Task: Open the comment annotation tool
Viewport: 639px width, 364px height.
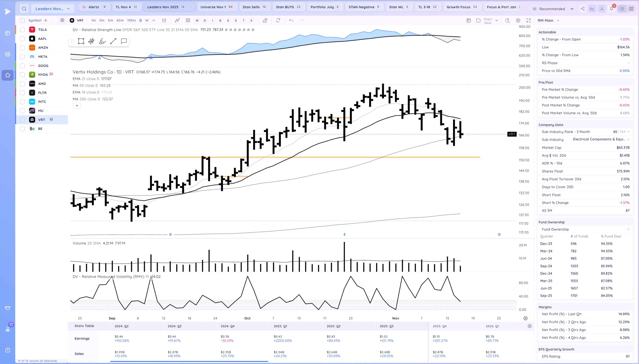Action: [x=124, y=41]
